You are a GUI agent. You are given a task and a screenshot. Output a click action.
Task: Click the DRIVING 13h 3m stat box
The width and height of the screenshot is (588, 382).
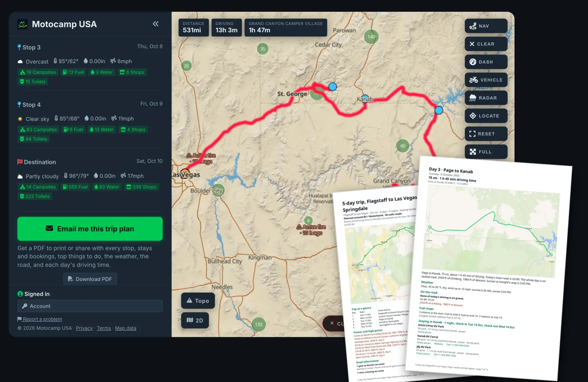(x=226, y=28)
